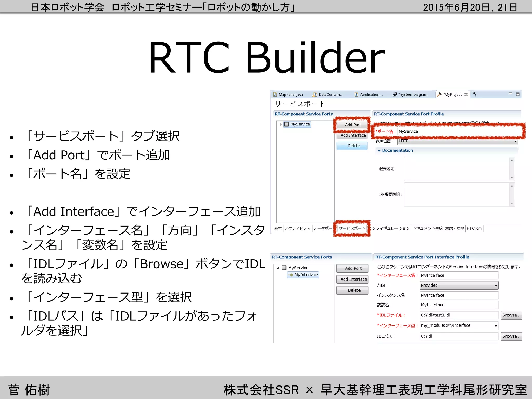The width and height of the screenshot is (532, 399).
Task: Collapse MyService node in lower tree
Action: (x=278, y=268)
